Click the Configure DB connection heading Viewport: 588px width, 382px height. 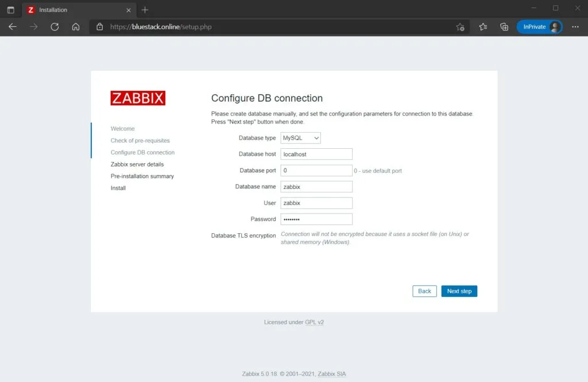pos(266,98)
